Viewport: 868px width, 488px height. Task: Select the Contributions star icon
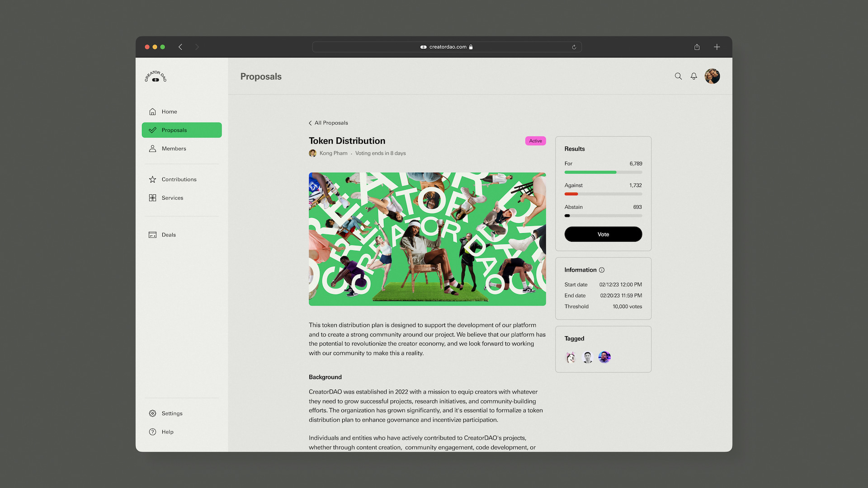[x=153, y=179]
